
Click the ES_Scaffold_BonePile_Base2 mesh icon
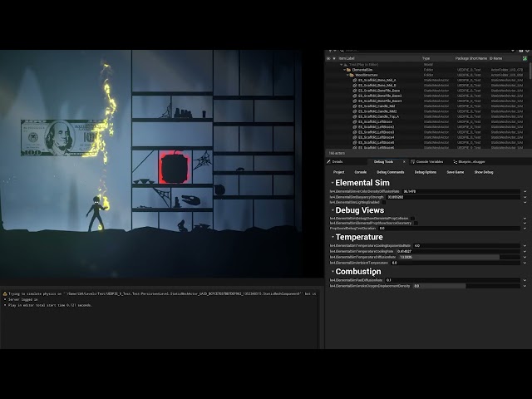click(x=355, y=96)
